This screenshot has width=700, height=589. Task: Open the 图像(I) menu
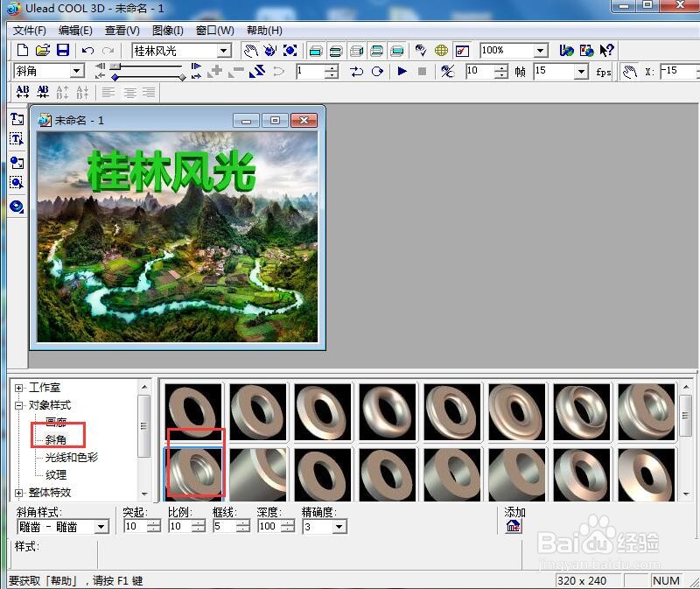(x=168, y=31)
